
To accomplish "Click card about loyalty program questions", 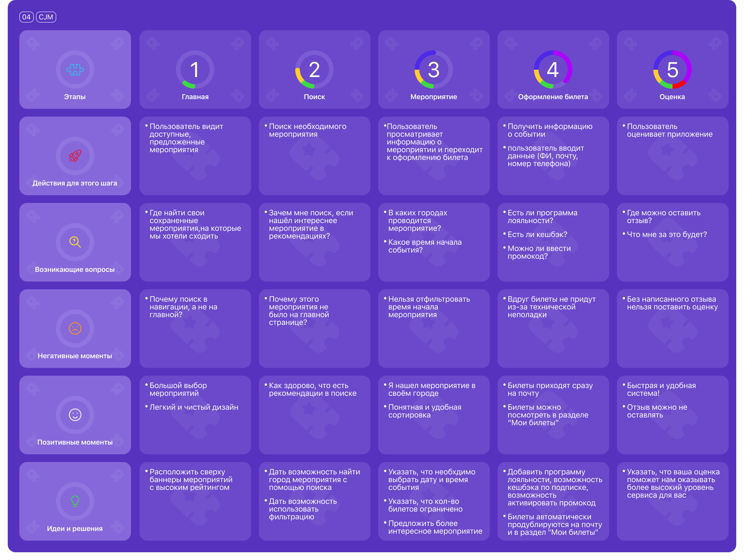I will (553, 242).
